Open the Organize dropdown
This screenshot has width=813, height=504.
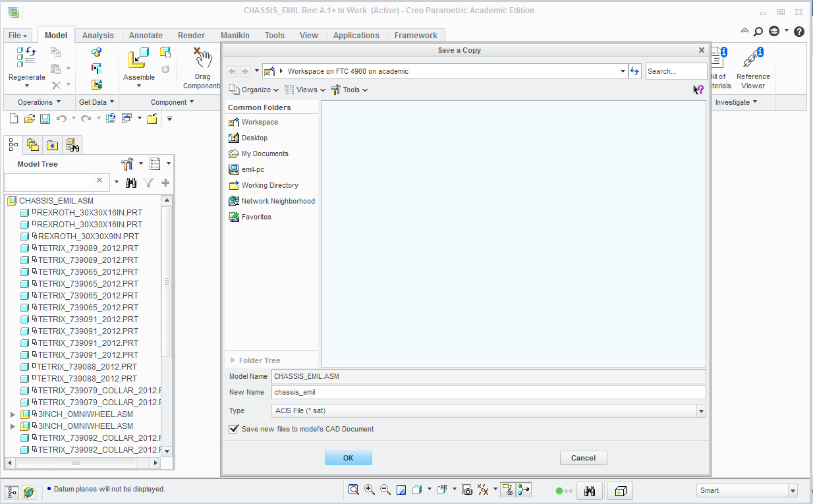point(254,90)
